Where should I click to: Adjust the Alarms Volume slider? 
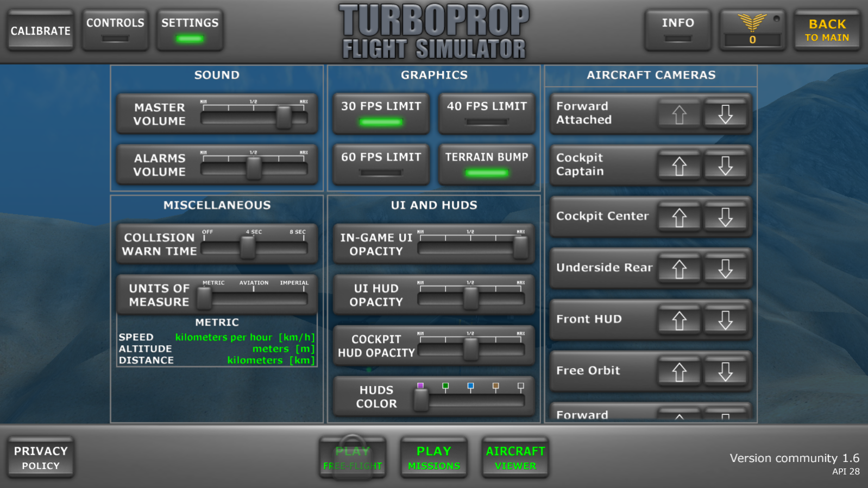pyautogui.click(x=254, y=168)
